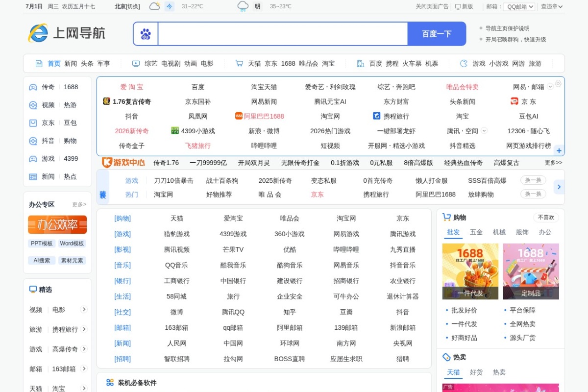Click the 北京[切换] city switch link
The image size is (588, 392).
127,6
